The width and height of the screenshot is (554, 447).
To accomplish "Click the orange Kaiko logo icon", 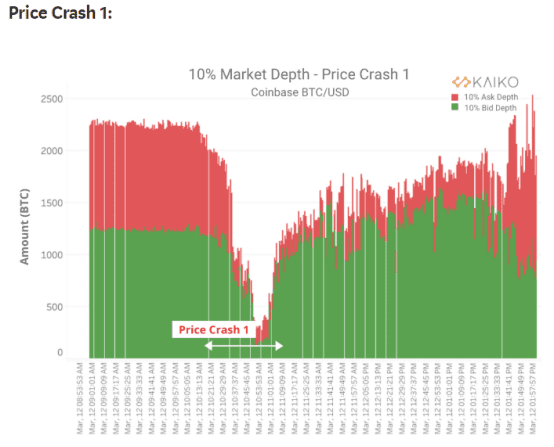I will point(461,82).
